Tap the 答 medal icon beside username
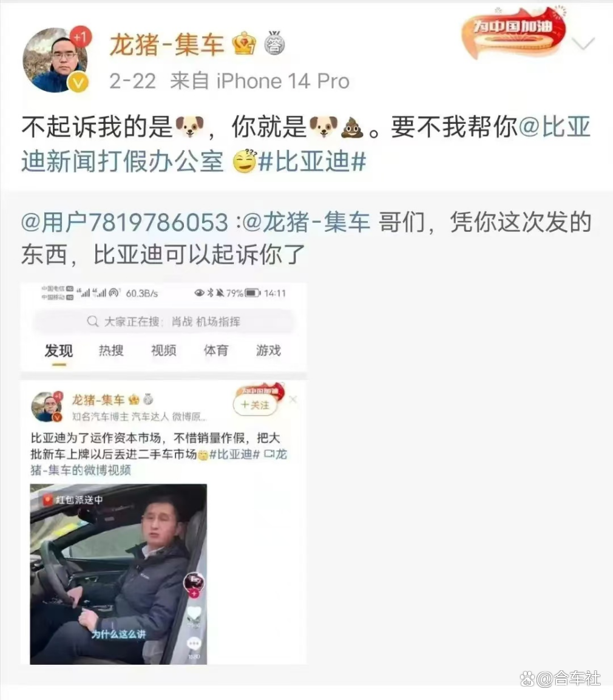613x700 pixels. click(x=274, y=43)
